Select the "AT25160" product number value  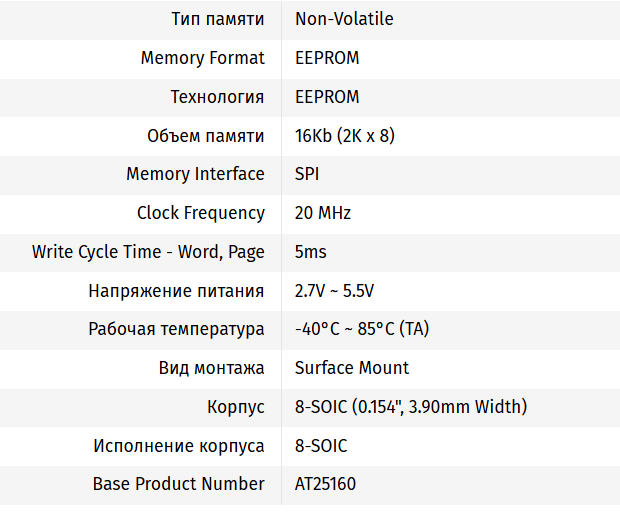(x=325, y=484)
